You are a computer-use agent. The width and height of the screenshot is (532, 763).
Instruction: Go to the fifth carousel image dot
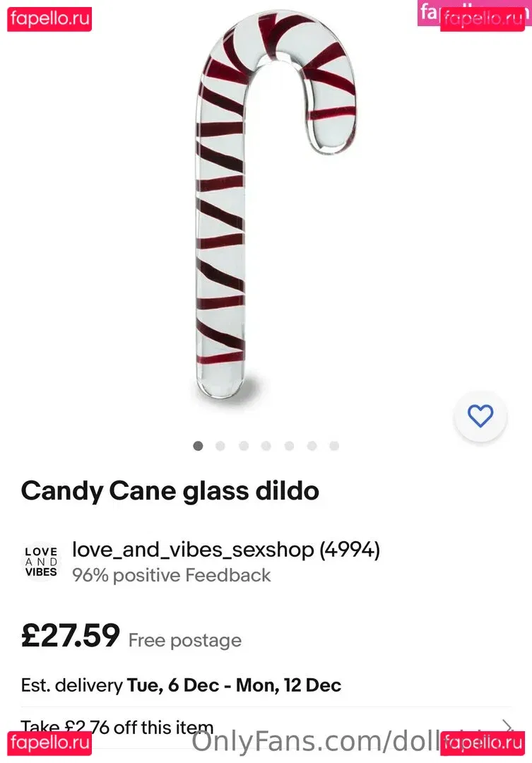pyautogui.click(x=289, y=446)
